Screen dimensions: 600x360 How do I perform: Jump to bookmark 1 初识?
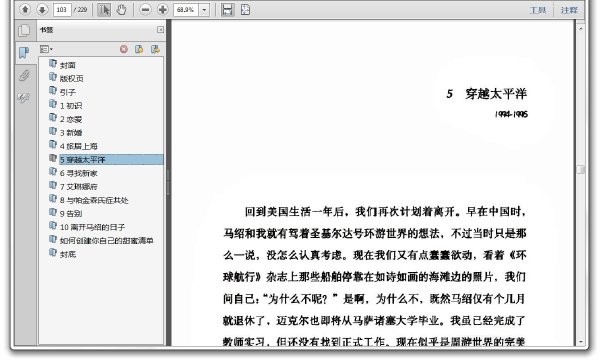[x=71, y=106]
